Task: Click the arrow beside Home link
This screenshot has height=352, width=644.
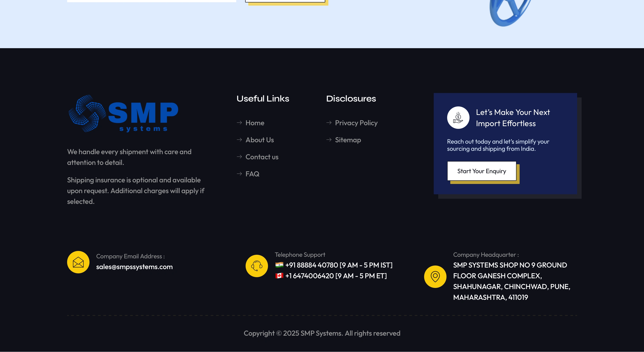Action: tap(239, 123)
